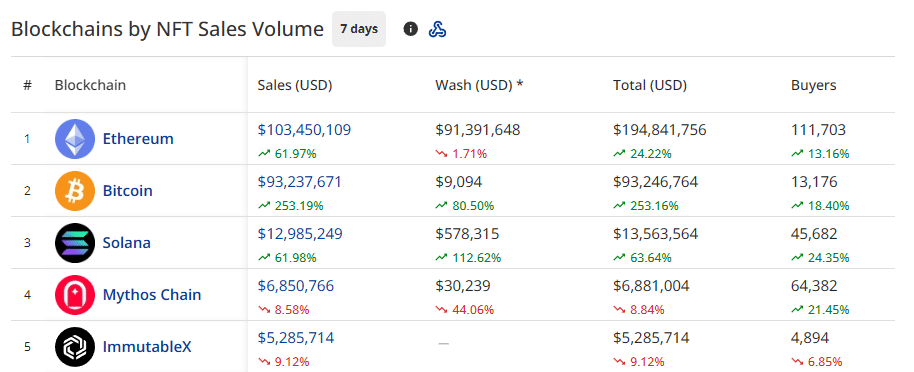Image resolution: width=914 pixels, height=372 pixels.
Task: Select Bitcoin buyers count 13,176
Action: coord(814,181)
